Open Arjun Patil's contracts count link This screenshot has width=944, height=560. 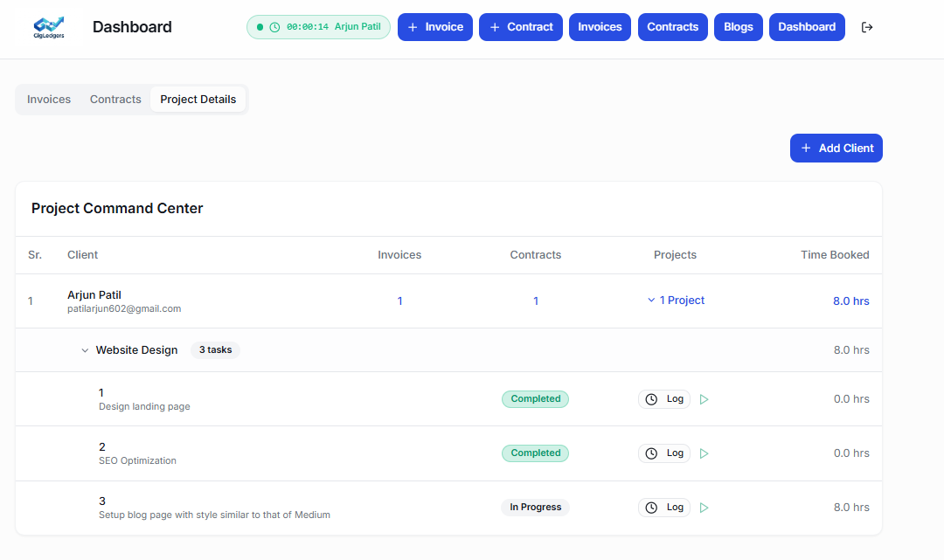[x=536, y=301]
